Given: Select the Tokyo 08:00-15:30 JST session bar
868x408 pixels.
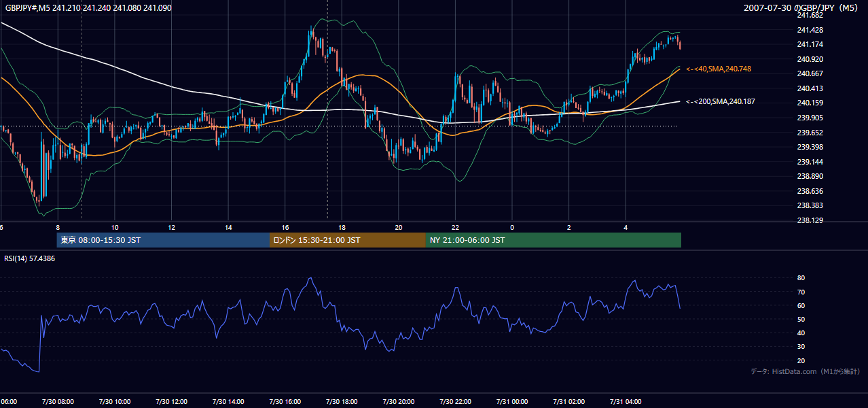Looking at the screenshot, I should pyautogui.click(x=163, y=240).
